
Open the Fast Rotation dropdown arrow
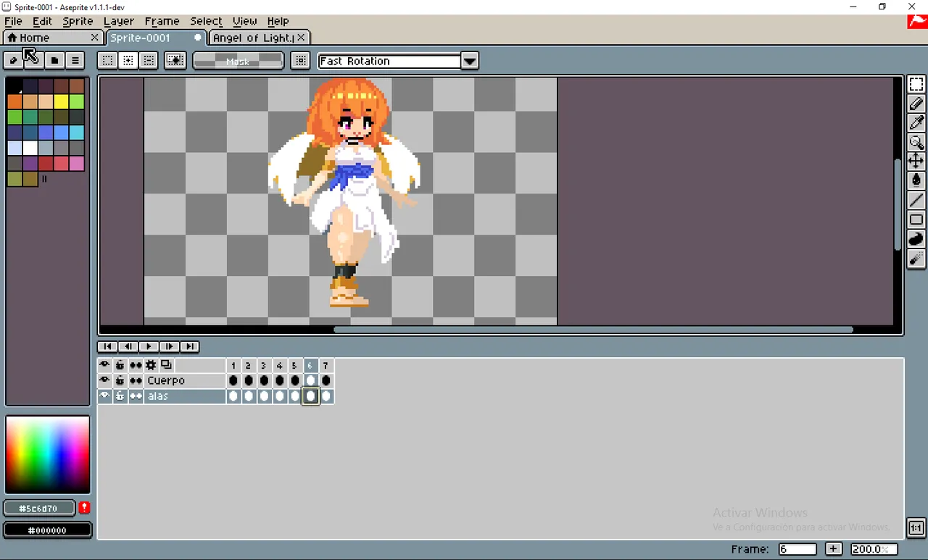[470, 61]
